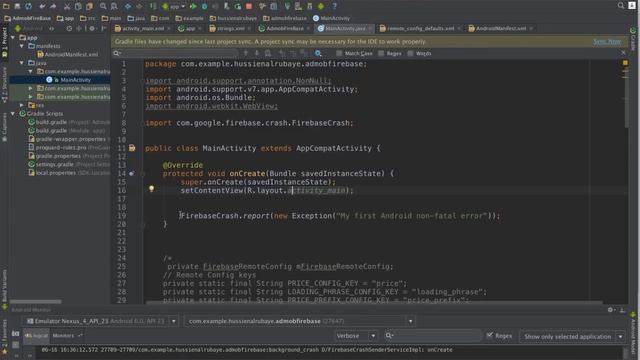
Task: Click the Synchronize toolbar icon
Action: [28, 6]
